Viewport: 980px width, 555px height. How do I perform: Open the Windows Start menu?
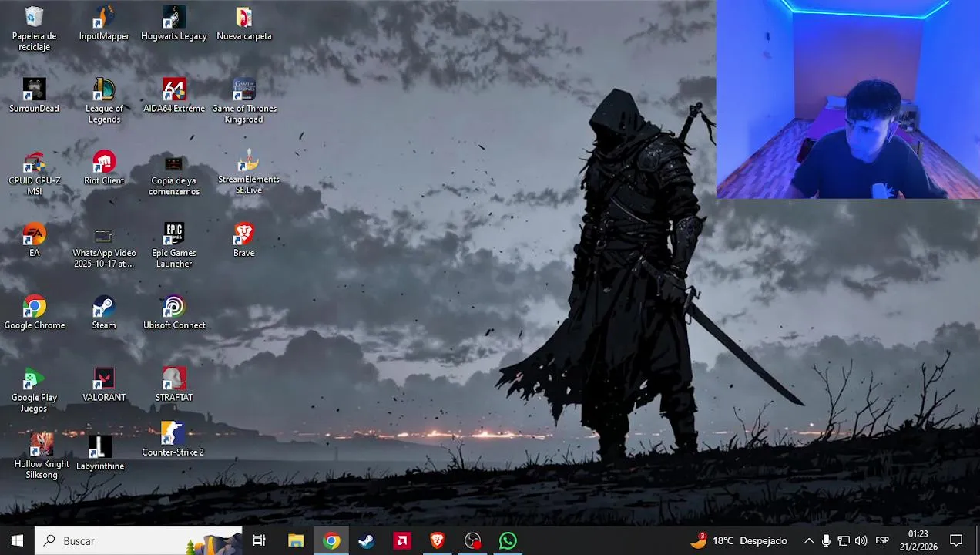pos(17,541)
